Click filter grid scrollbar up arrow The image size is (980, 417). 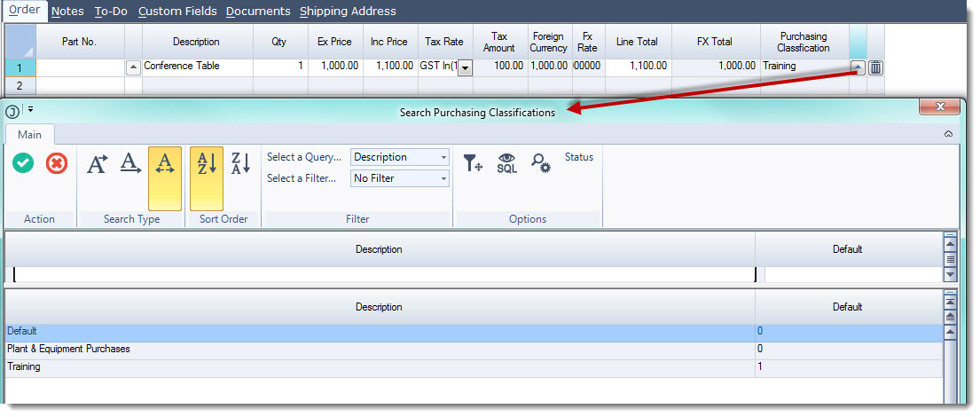tap(951, 244)
